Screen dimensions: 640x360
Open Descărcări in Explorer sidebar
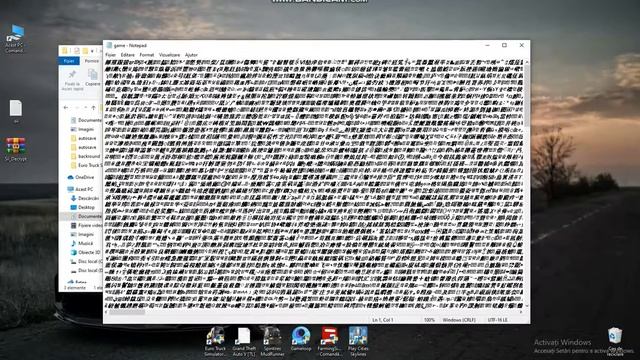coord(85,198)
